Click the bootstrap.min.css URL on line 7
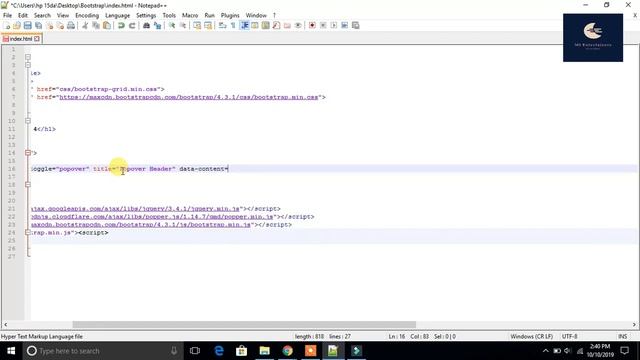 pyautogui.click(x=189, y=97)
